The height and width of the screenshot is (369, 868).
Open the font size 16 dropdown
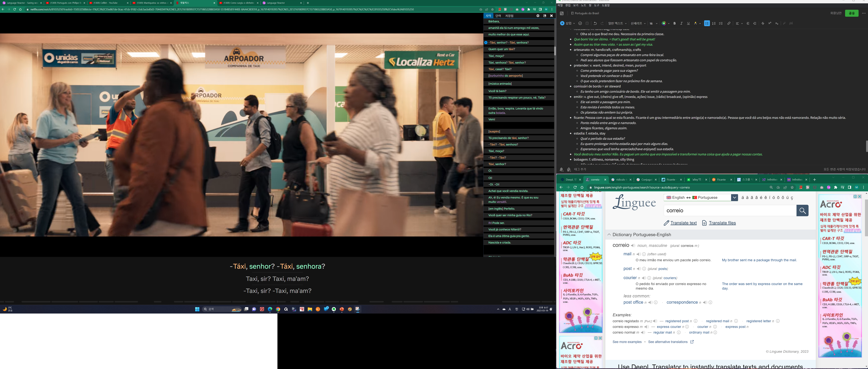click(x=653, y=23)
